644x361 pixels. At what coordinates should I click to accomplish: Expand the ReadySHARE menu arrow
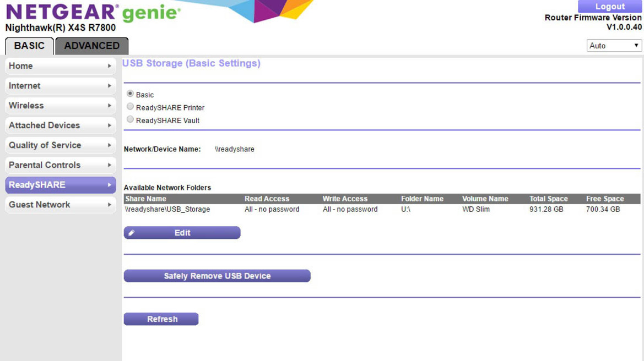[109, 185]
